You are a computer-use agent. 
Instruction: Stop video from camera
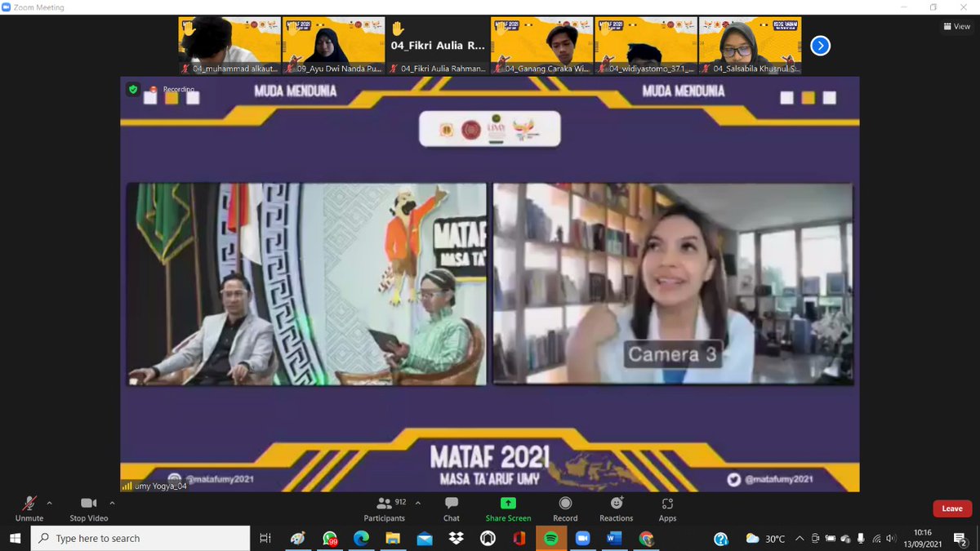pos(88,508)
